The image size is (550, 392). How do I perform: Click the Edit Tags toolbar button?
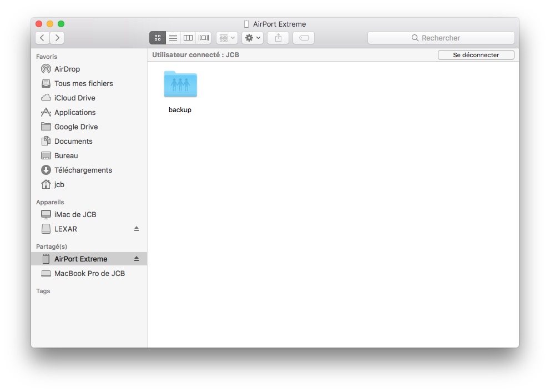pos(304,38)
